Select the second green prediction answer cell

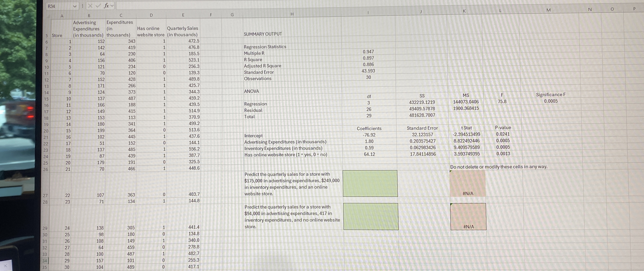371,216
